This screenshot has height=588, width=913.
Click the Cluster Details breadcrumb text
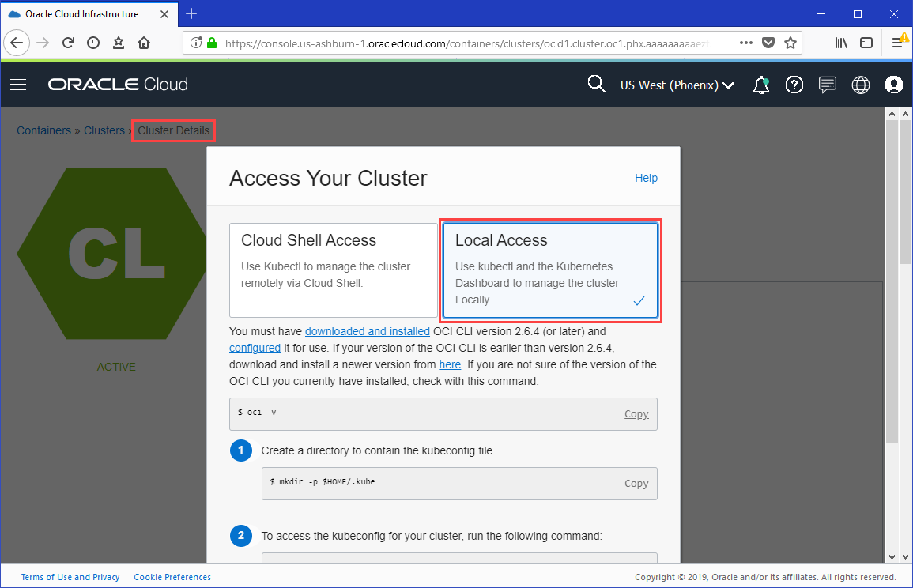pos(174,130)
